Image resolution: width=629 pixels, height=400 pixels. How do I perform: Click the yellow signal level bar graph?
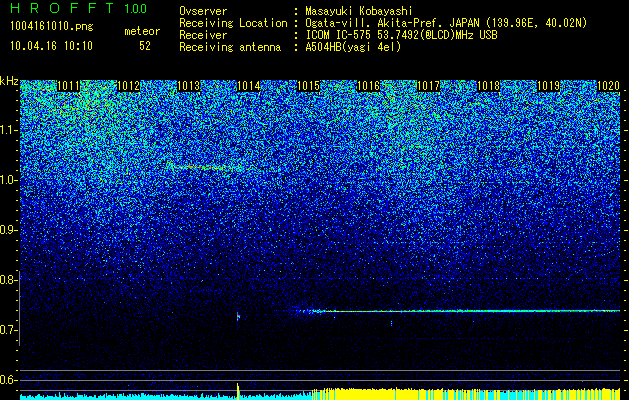[465, 393]
